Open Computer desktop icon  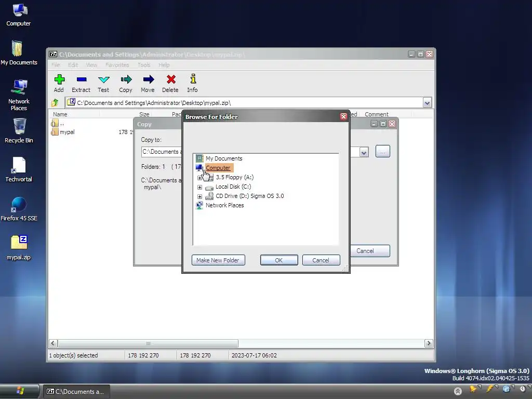tap(19, 15)
